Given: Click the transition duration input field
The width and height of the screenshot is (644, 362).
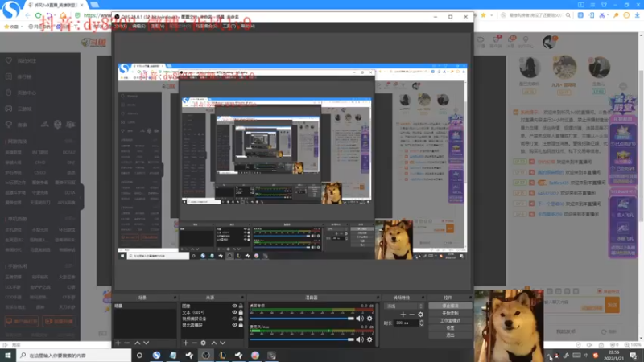Looking at the screenshot, I should 406,323.
